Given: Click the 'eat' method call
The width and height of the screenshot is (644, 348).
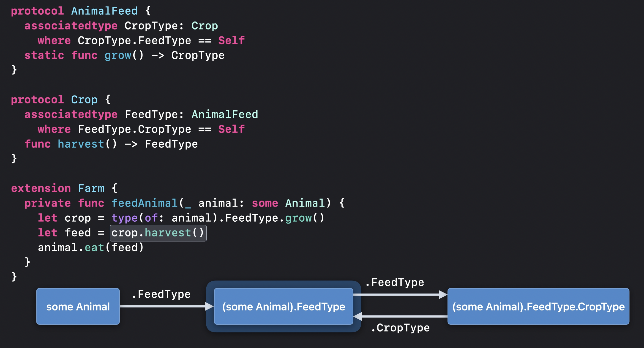Looking at the screenshot, I should [94, 248].
